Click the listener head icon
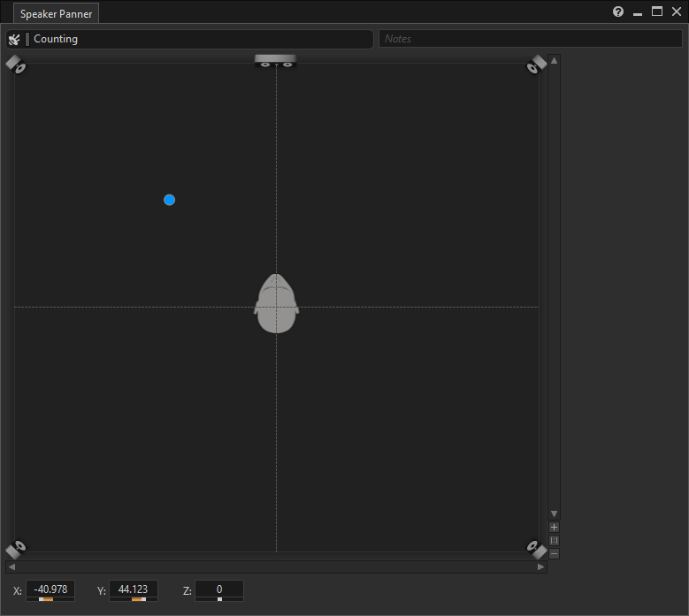Viewport: 689px width, 616px height. click(x=276, y=303)
